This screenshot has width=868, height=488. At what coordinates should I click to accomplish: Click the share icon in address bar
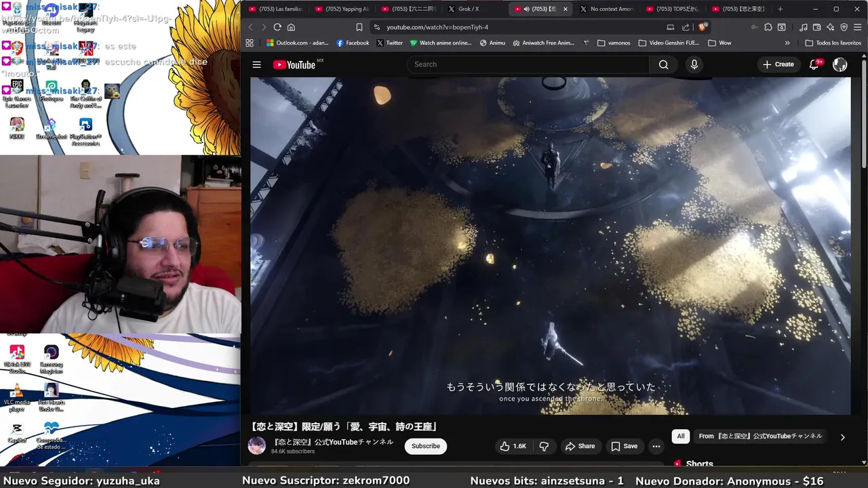[x=686, y=27]
